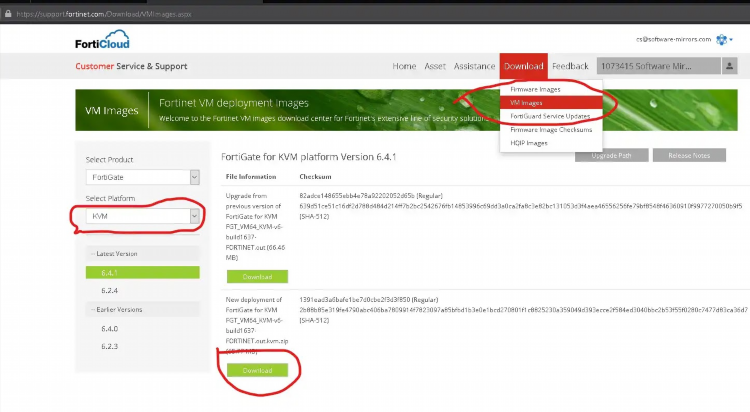Click the Upgrade Path button
Viewport: 750px width, 412px height.
coord(611,156)
